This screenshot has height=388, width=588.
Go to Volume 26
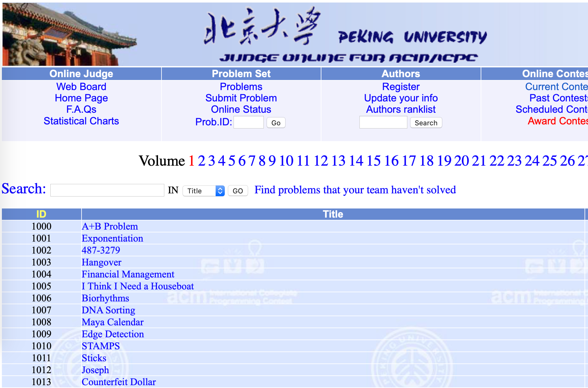[568, 161]
